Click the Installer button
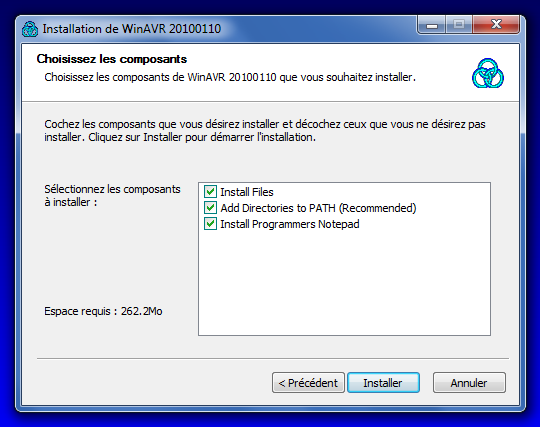This screenshot has height=427, width=540. [x=383, y=383]
